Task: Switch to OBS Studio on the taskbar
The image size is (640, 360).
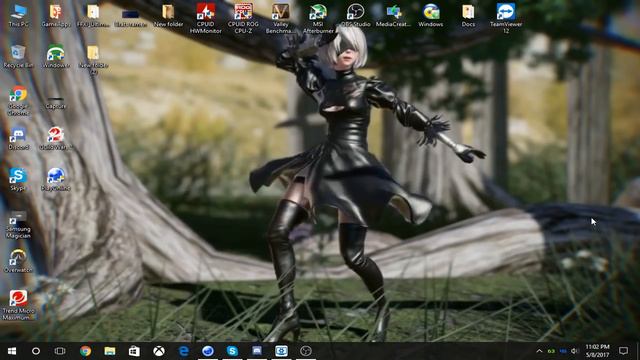Action: pos(306,351)
